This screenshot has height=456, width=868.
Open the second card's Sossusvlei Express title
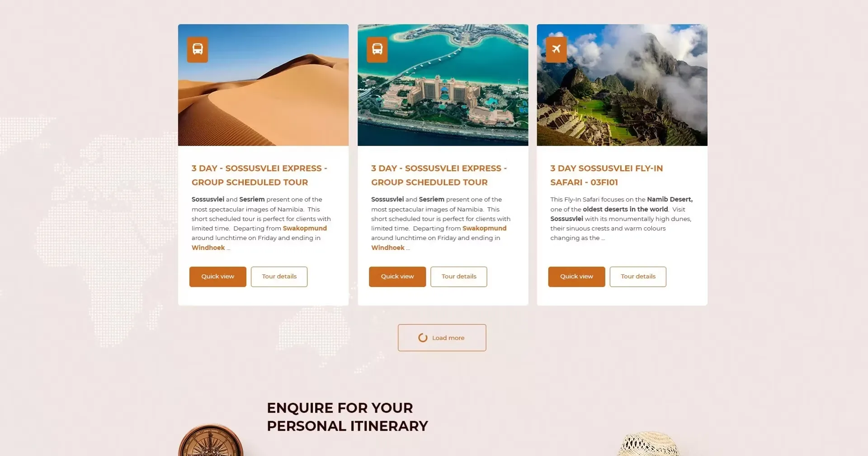439,175
